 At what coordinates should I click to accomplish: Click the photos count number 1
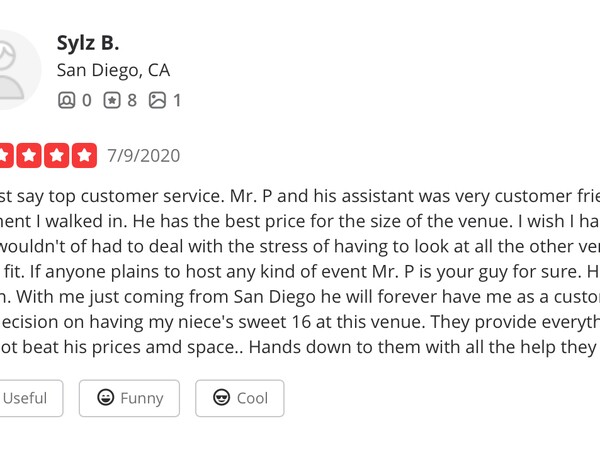[177, 101]
